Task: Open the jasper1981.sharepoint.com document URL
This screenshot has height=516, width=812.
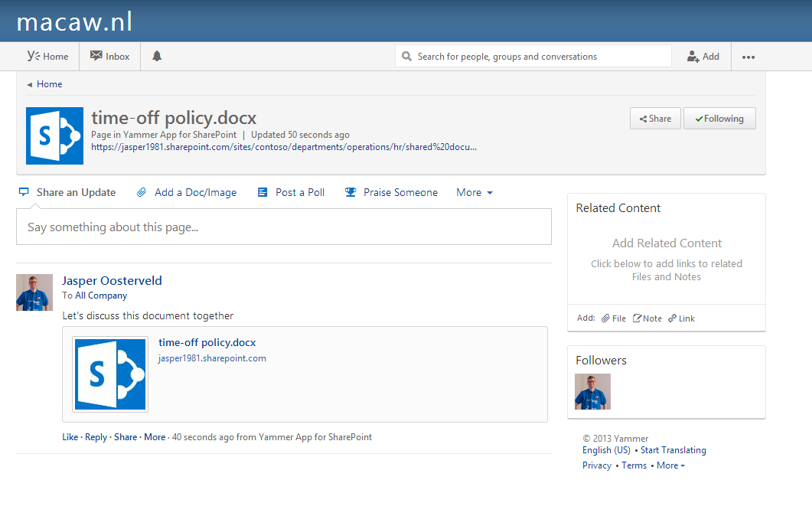Action: pyautogui.click(x=284, y=147)
